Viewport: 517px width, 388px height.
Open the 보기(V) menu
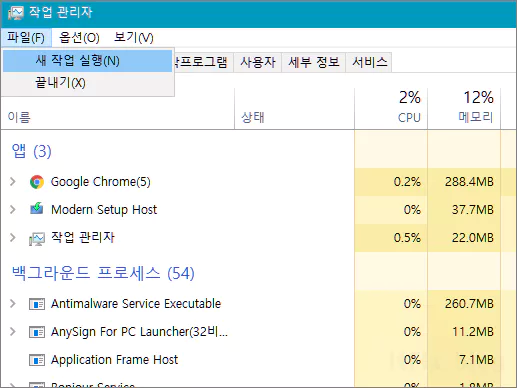click(x=134, y=37)
